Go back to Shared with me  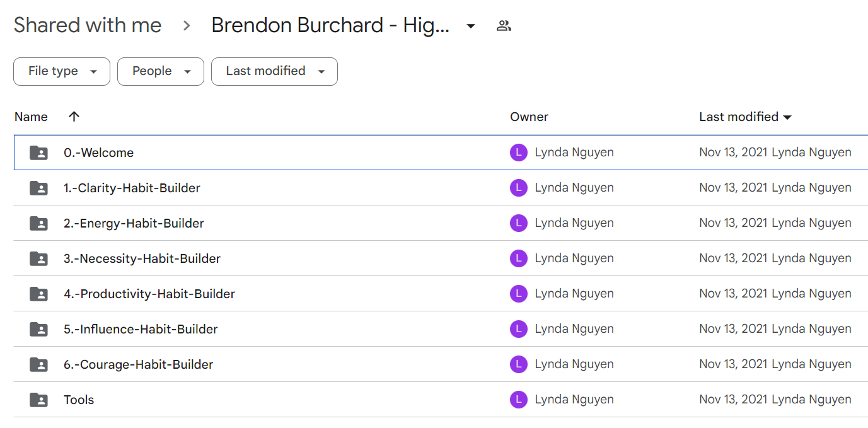tap(88, 25)
